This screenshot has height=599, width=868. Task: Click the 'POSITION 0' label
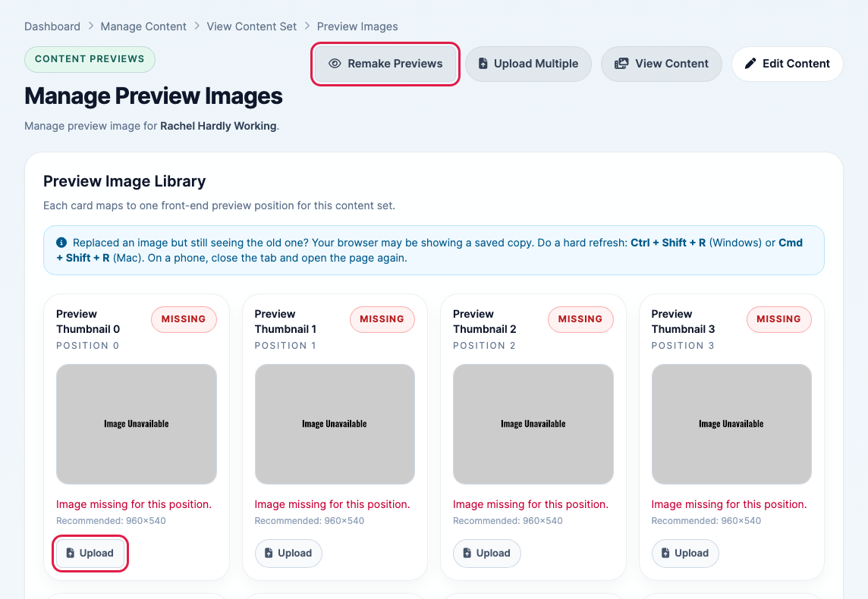87,346
